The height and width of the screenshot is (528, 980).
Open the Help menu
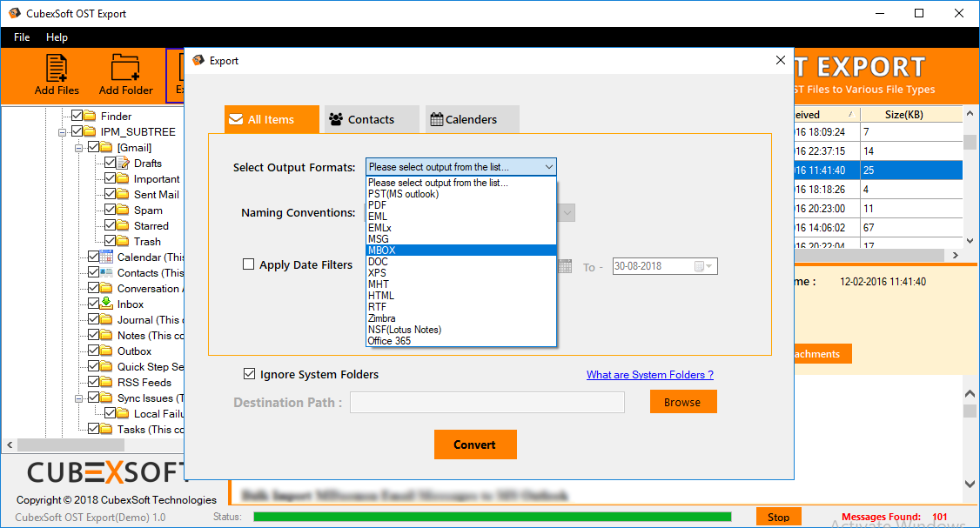pos(57,37)
